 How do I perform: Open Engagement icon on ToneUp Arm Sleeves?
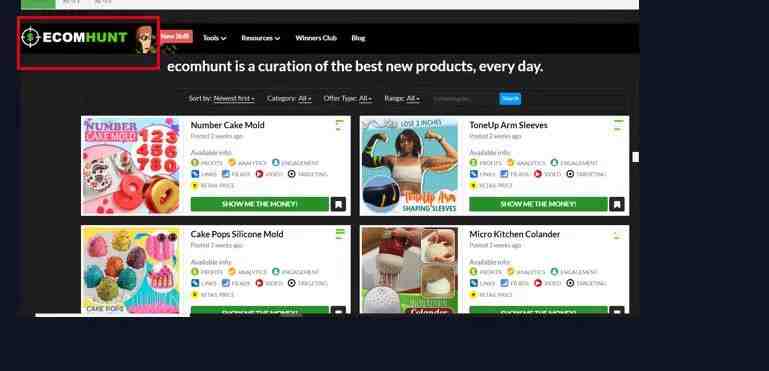point(554,162)
